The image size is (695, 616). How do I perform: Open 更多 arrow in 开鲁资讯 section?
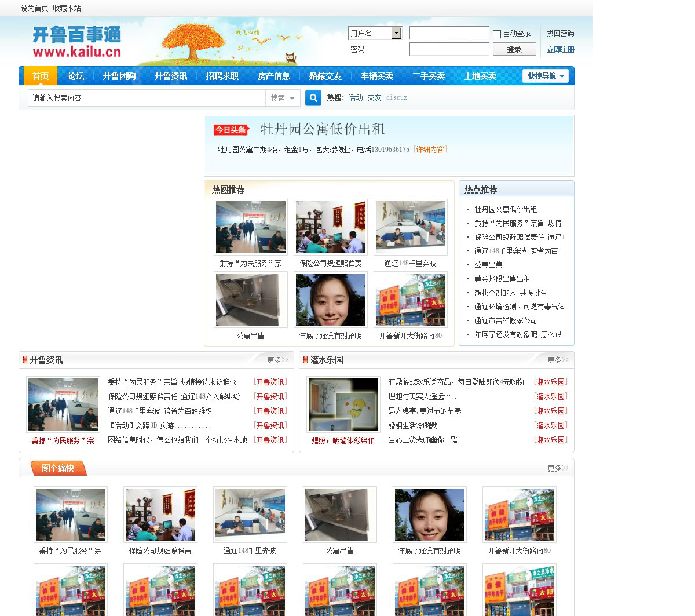[277, 360]
